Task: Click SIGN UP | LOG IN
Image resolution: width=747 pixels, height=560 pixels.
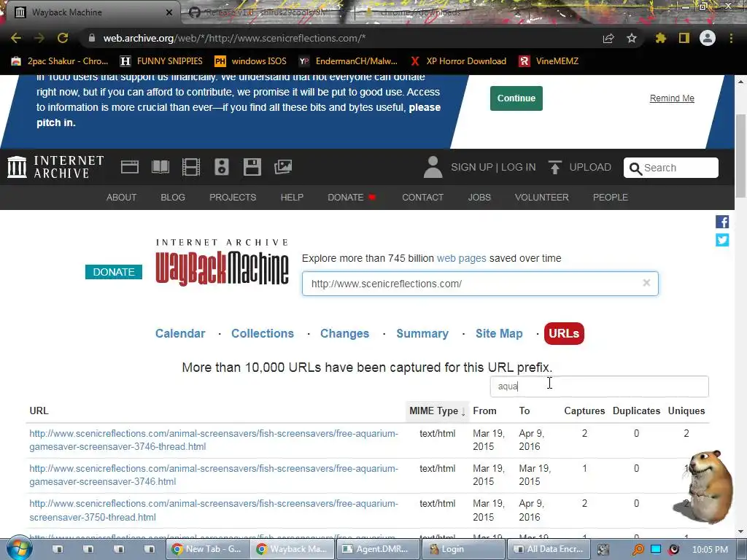Action: pyautogui.click(x=493, y=167)
